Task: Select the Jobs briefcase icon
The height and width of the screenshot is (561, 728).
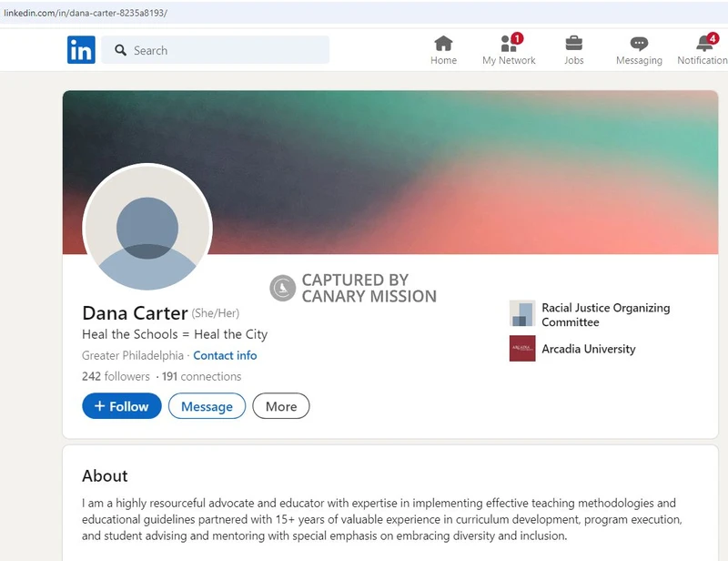Action: pyautogui.click(x=573, y=43)
